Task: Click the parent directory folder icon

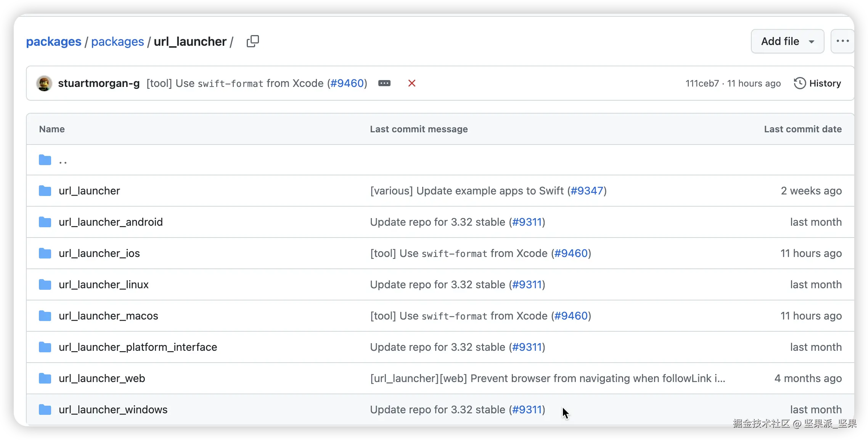Action: [45, 160]
